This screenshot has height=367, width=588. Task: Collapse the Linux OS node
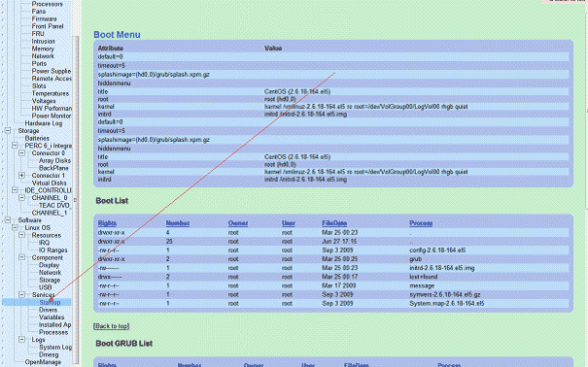tap(15, 228)
